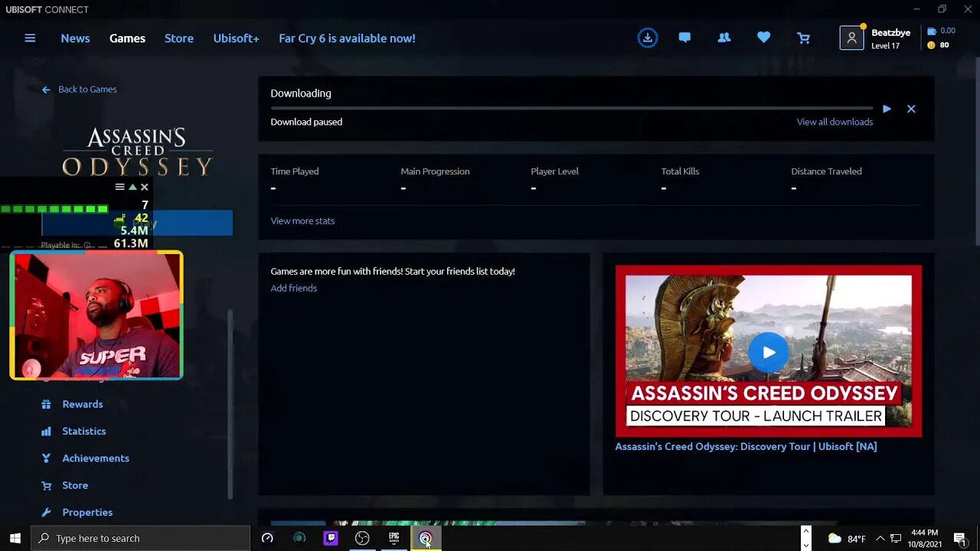Cancel the download with the X icon
980x551 pixels.
coord(911,109)
